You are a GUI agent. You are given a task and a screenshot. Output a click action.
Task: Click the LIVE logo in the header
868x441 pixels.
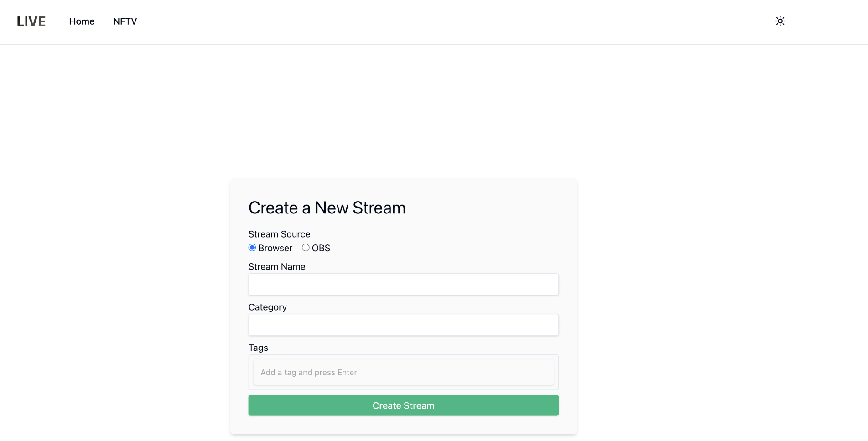(31, 21)
